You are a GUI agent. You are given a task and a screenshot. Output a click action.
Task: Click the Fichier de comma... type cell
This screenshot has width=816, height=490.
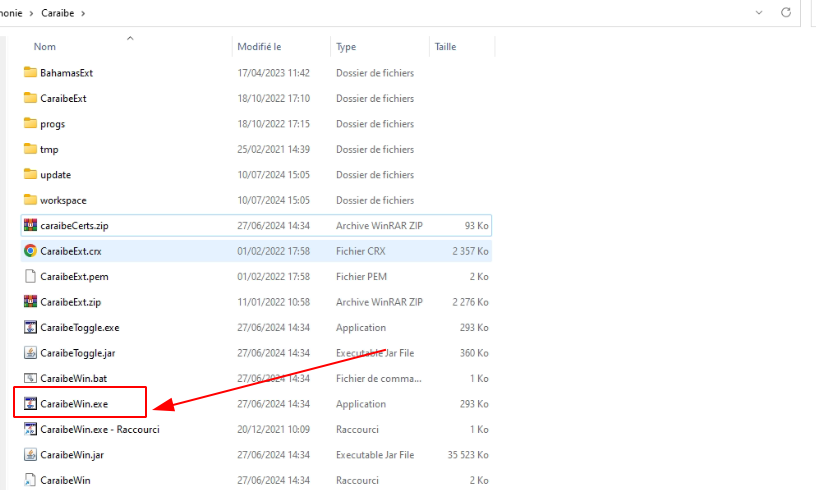pos(379,379)
